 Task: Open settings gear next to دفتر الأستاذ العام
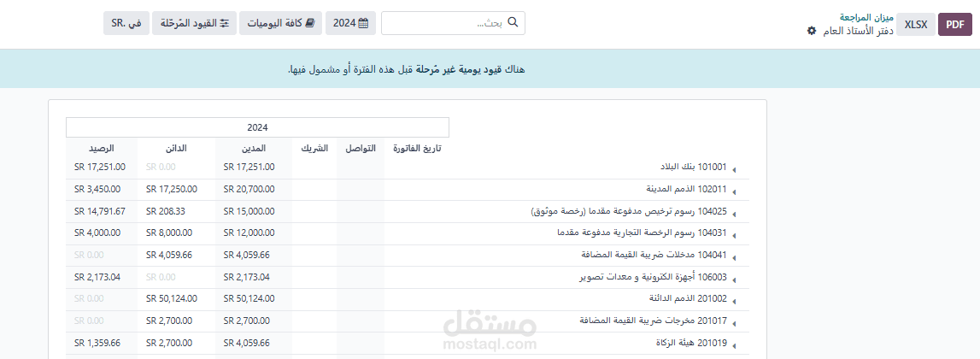[x=811, y=31]
